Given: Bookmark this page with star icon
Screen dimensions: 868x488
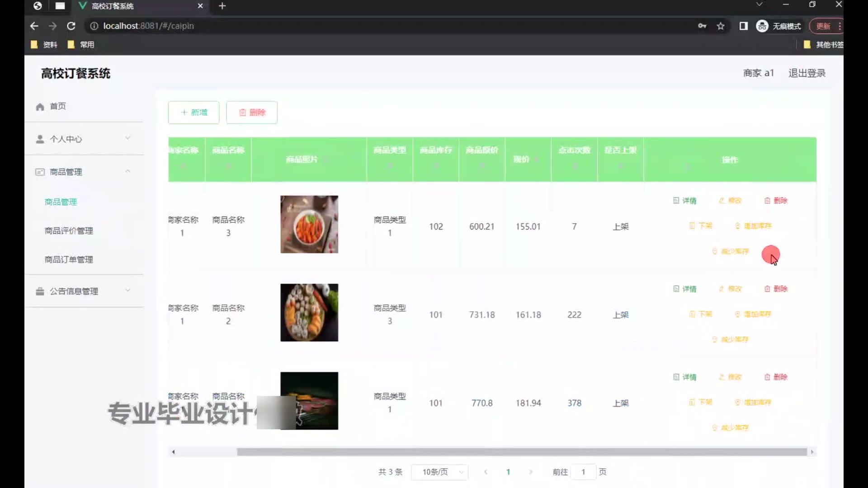Looking at the screenshot, I should (721, 26).
